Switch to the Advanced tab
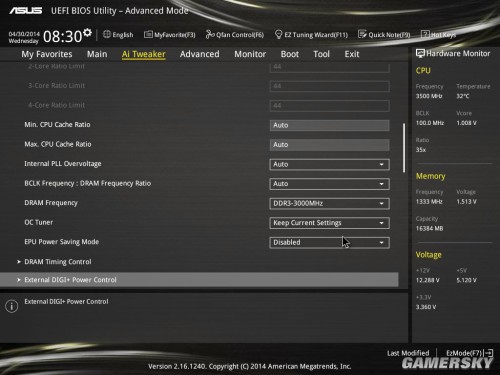 pos(200,54)
